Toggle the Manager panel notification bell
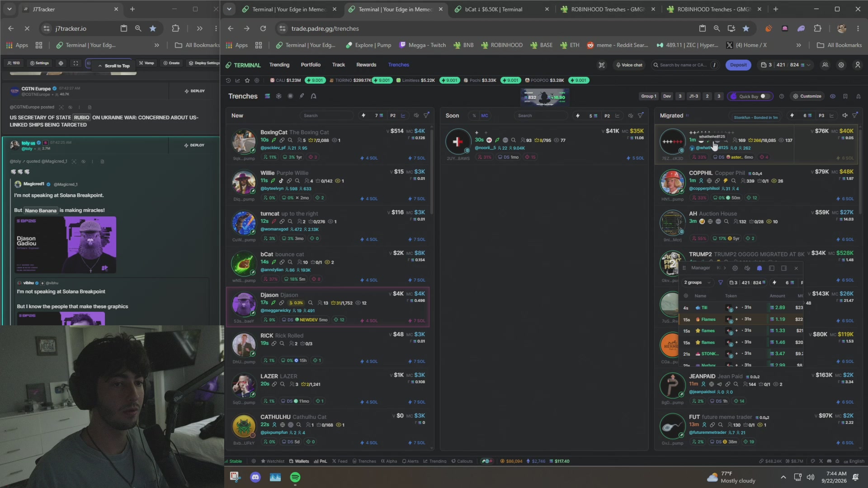This screenshot has height=488, width=868. (x=759, y=268)
